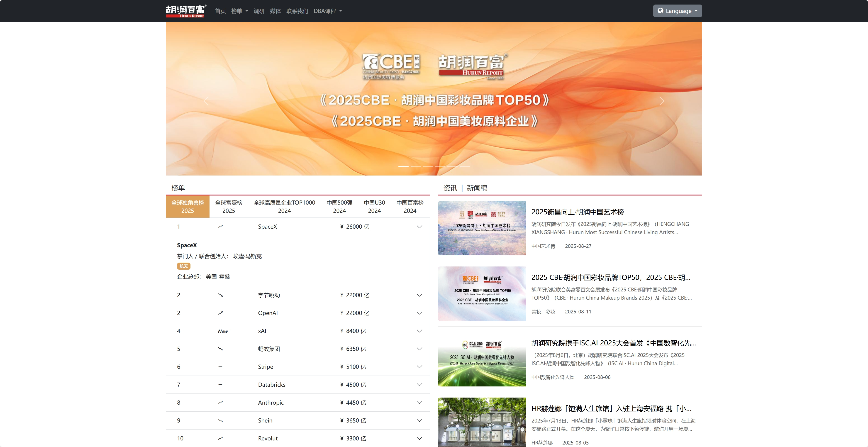868x447 pixels.
Task: Open the ISC.AI 数智化先锋人物 article thumbnail
Action: [x=482, y=359]
